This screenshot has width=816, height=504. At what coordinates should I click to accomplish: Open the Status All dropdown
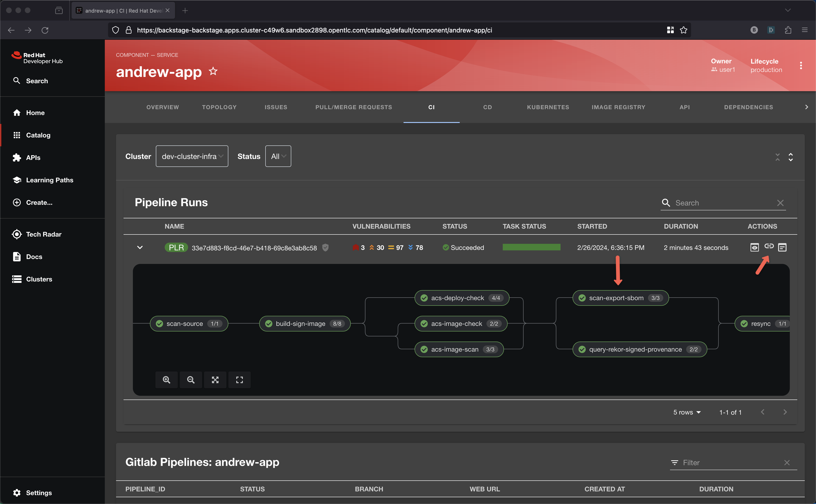(278, 156)
